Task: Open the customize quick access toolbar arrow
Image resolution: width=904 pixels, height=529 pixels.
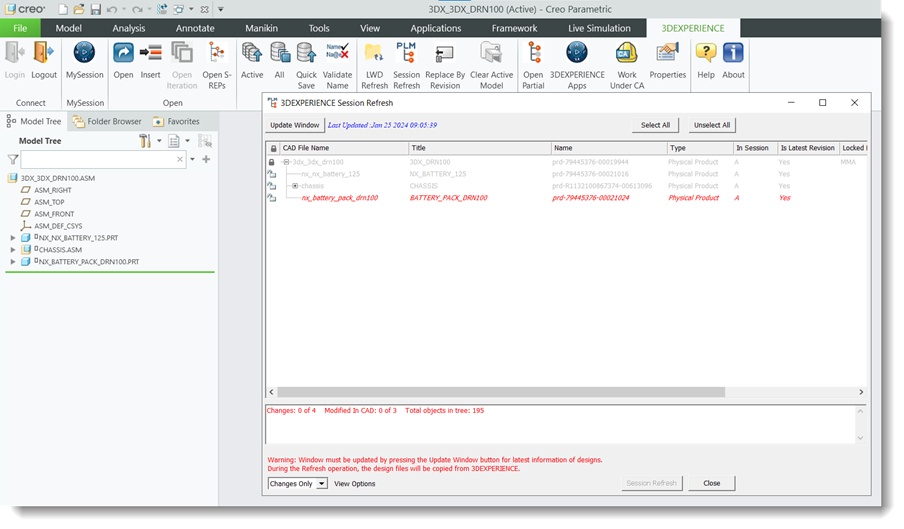Action: (x=220, y=10)
